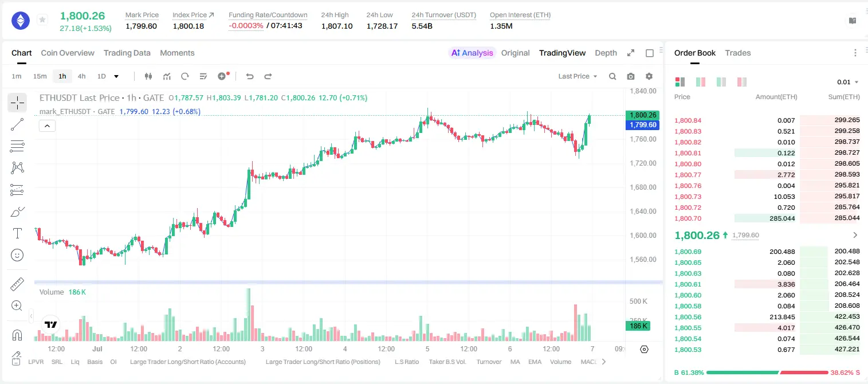The width and height of the screenshot is (868, 384).
Task: Select the 1,800.70 ask price row
Action: [x=767, y=218]
